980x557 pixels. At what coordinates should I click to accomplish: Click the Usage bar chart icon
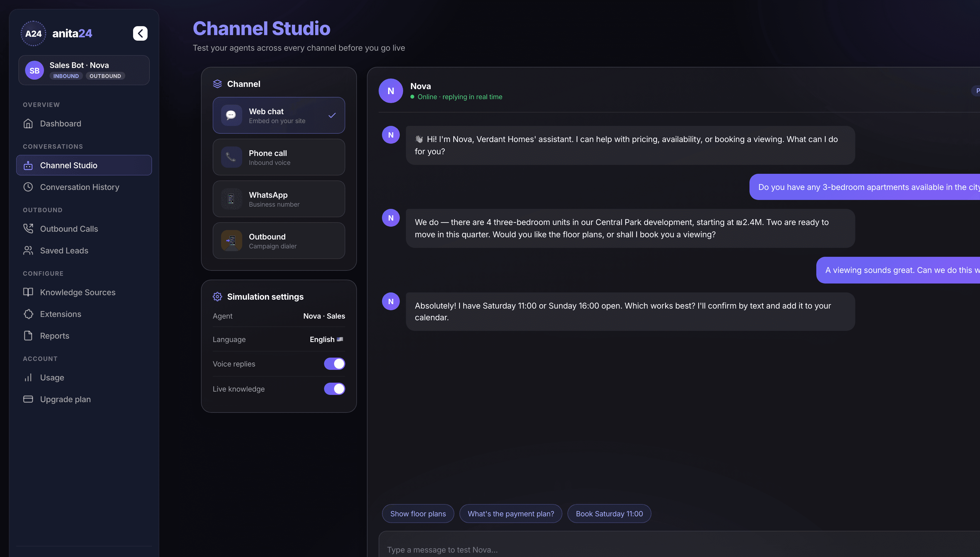click(28, 378)
